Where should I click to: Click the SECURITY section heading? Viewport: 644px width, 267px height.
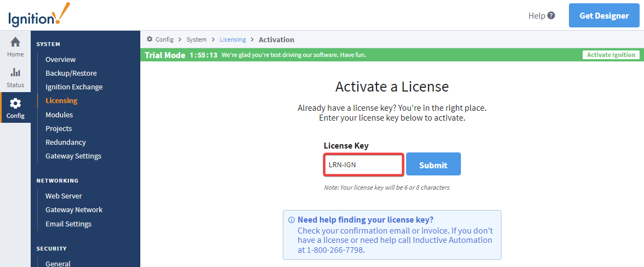(52, 248)
